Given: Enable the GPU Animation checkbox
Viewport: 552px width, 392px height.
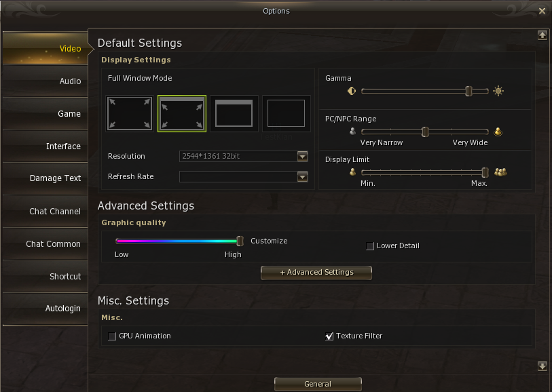Looking at the screenshot, I should [x=112, y=336].
